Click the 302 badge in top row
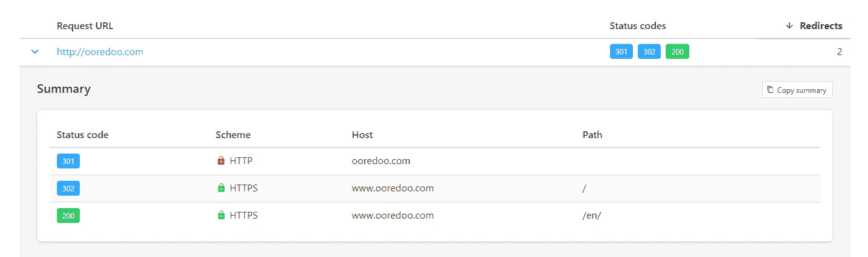This screenshot has height=257, width=868. click(x=649, y=52)
